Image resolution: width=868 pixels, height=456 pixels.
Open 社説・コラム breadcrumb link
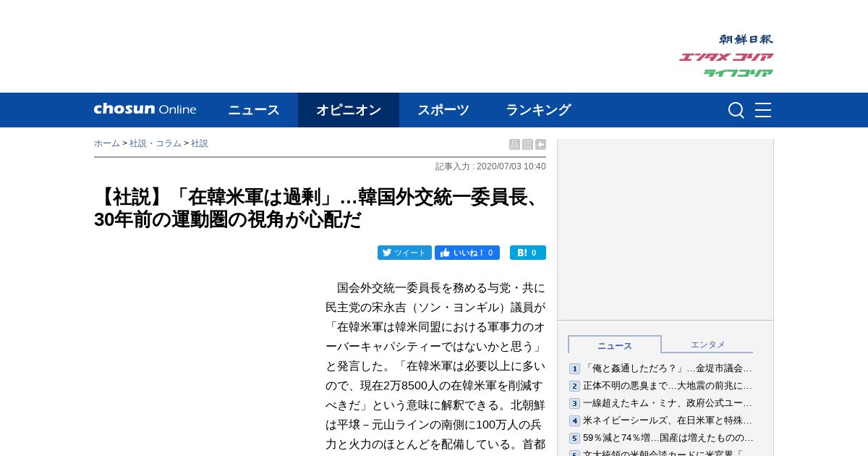(156, 143)
